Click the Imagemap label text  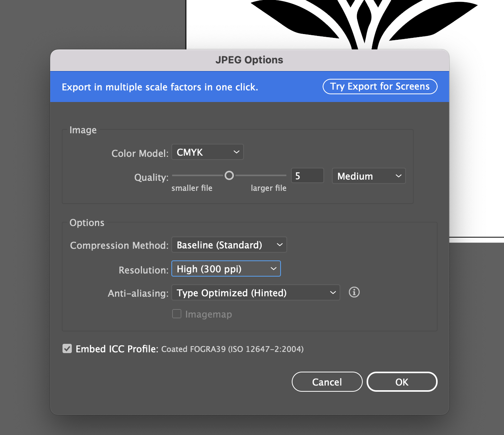(208, 314)
